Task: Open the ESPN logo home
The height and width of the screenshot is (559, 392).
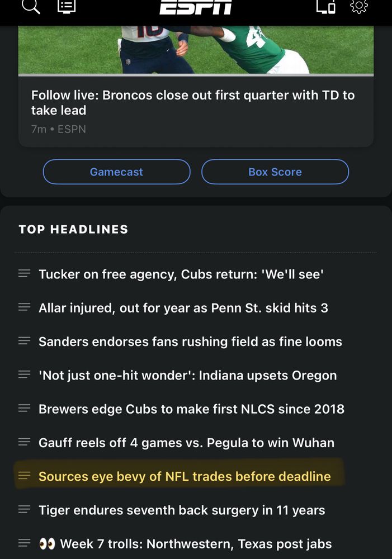Action: (196, 6)
